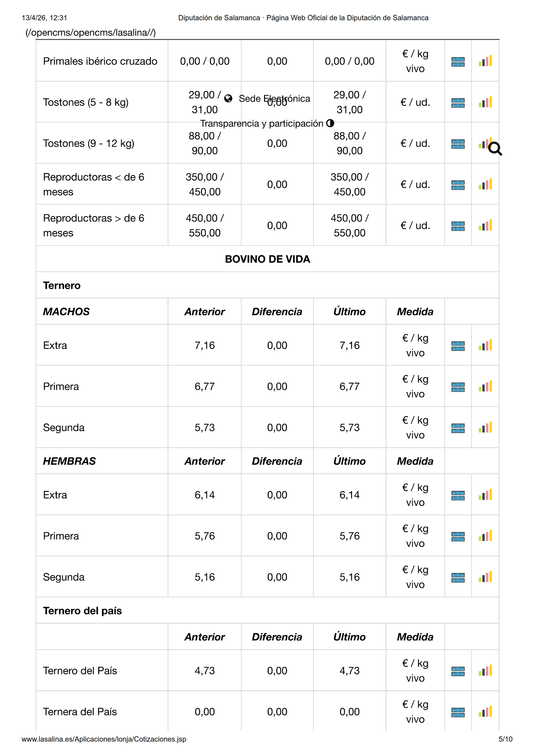The image size is (534, 756).
Task: Show the bar chart for MACHOS Primera
Action: [485, 386]
